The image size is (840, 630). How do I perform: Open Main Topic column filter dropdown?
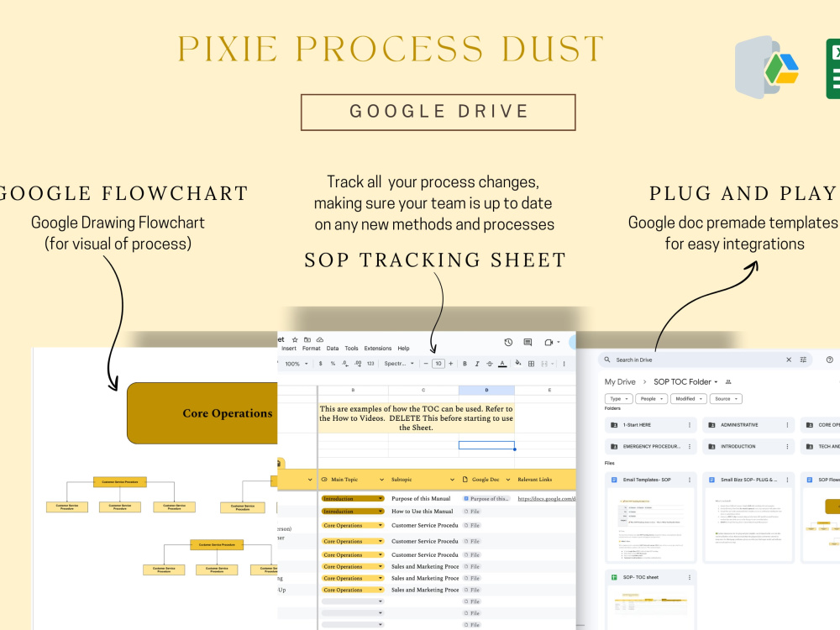(x=382, y=480)
